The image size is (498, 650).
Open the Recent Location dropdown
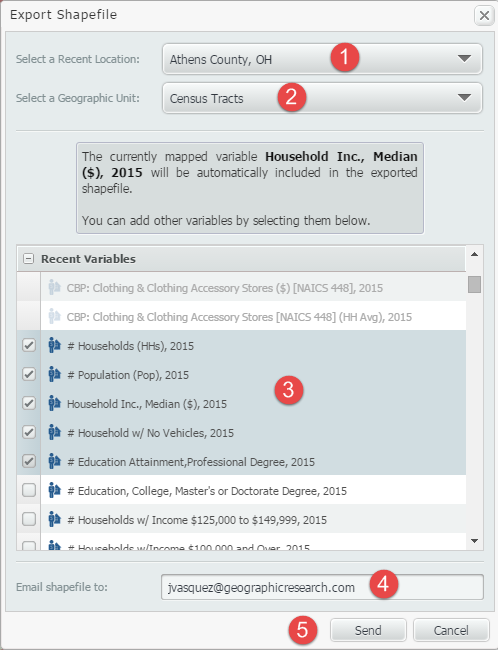click(x=322, y=59)
